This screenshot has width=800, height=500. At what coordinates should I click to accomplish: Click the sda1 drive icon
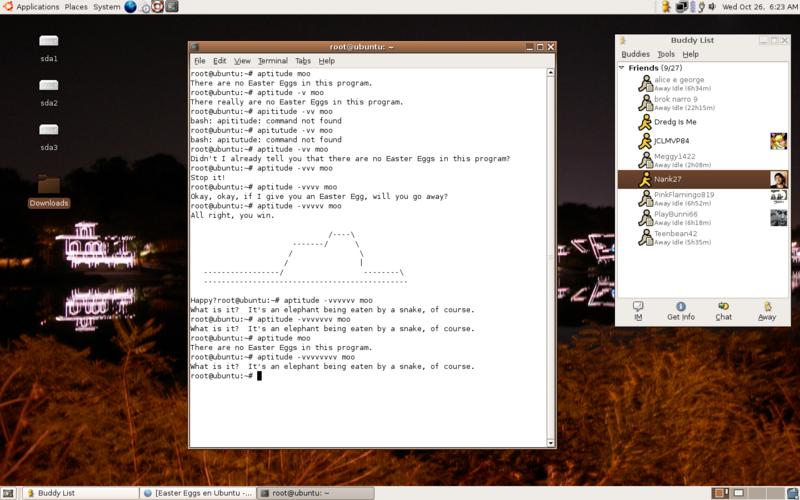coord(48,46)
